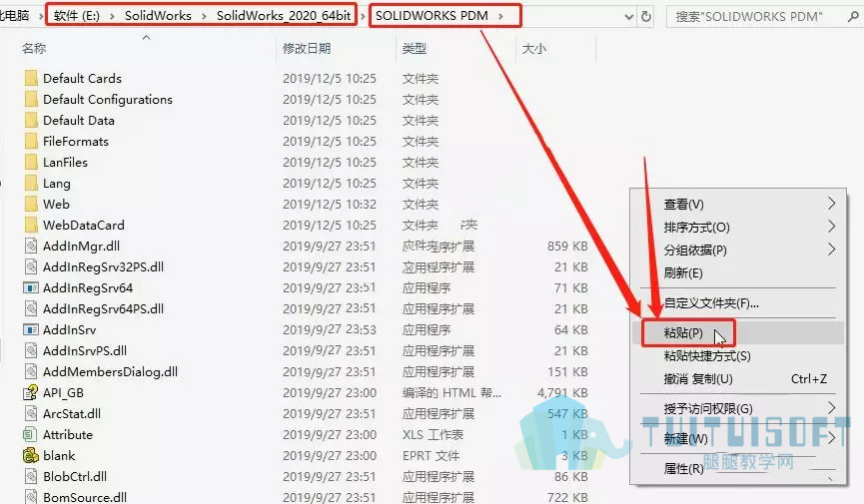Click the 859 KB size value
This screenshot has width=864, height=504.
pyautogui.click(x=567, y=247)
